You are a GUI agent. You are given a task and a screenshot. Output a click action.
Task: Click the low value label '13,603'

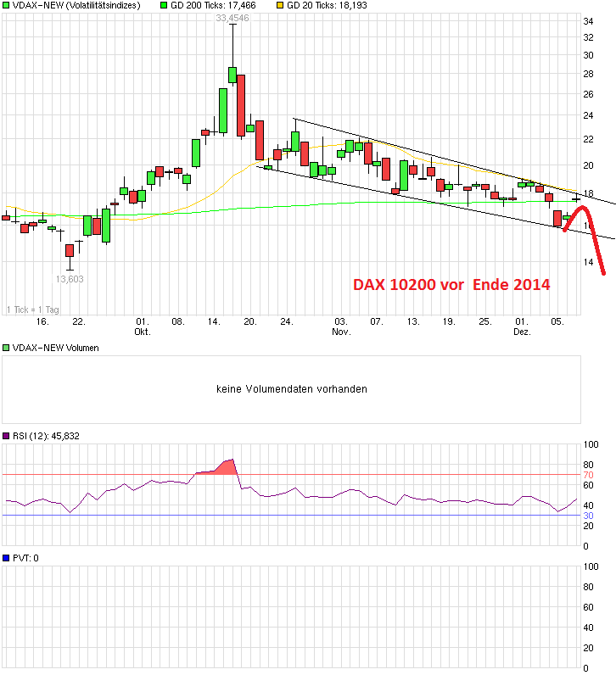[x=70, y=279]
